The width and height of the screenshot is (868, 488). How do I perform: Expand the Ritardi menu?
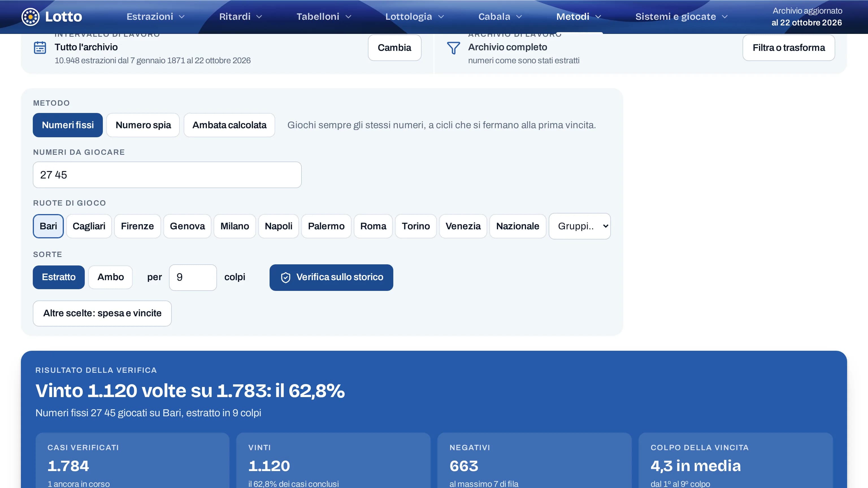[x=240, y=16]
